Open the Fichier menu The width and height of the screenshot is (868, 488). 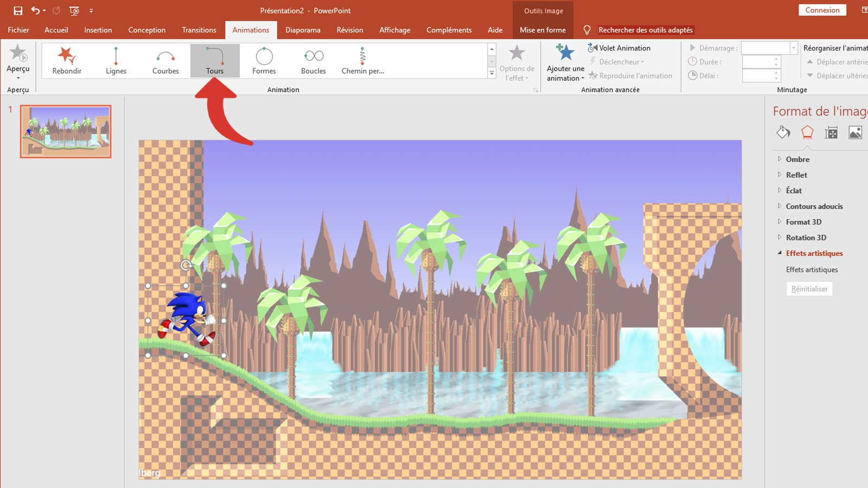(x=18, y=30)
